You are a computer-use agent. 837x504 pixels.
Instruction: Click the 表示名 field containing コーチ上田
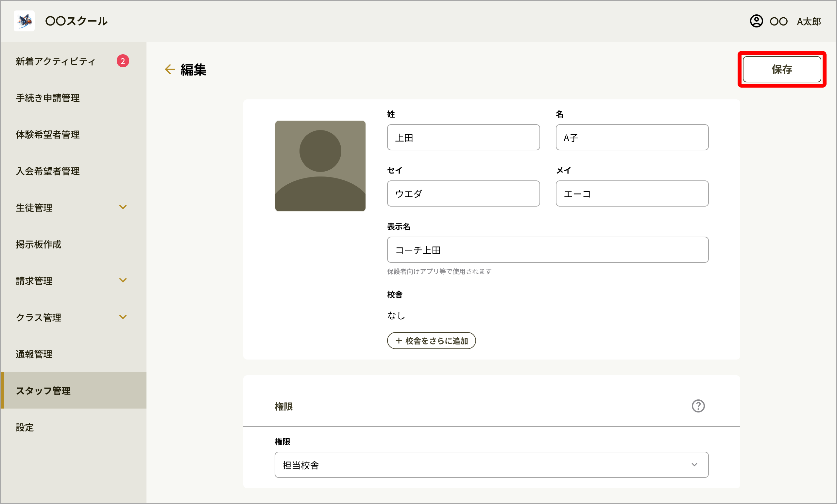[548, 250]
